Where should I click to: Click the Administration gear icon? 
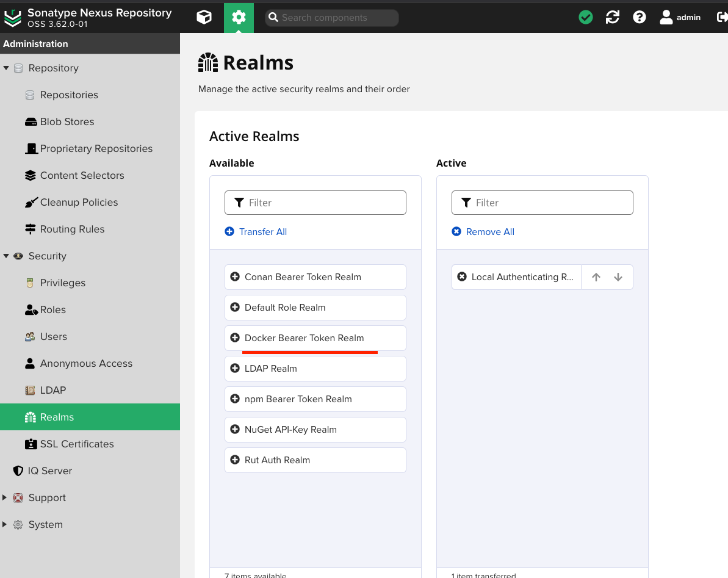[239, 18]
